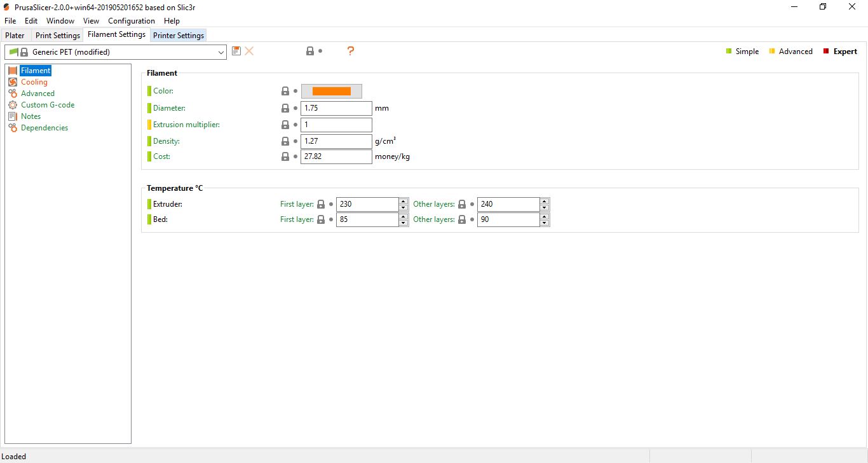Click the Bed First layer lock icon
This screenshot has width=868, height=463.
pos(321,219)
